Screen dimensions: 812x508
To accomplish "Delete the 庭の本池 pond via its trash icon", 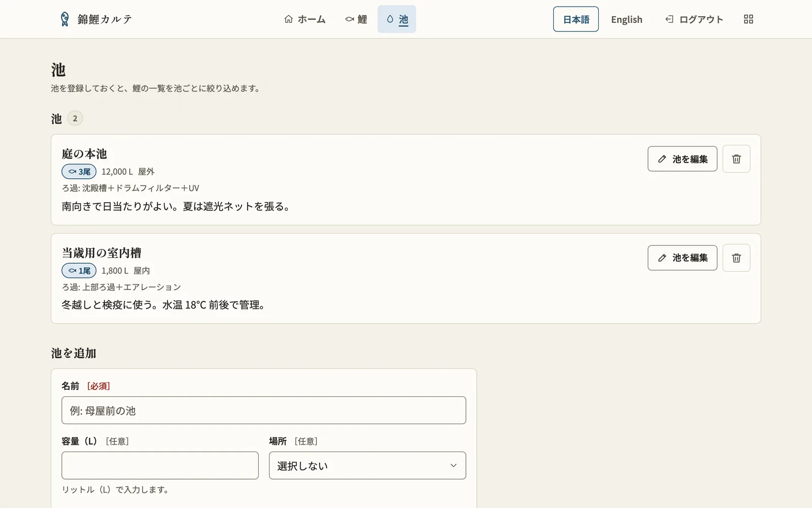I will pos(736,159).
